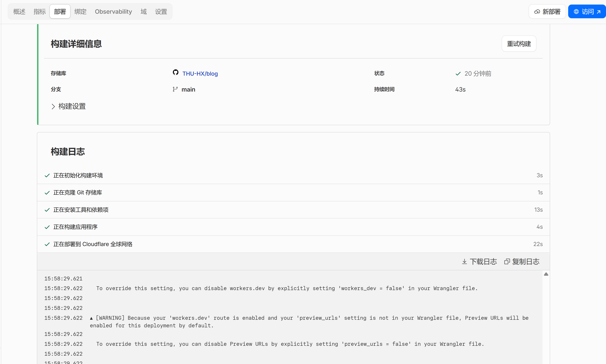Expand the 构建设置 section
The image size is (606, 364).
click(68, 106)
